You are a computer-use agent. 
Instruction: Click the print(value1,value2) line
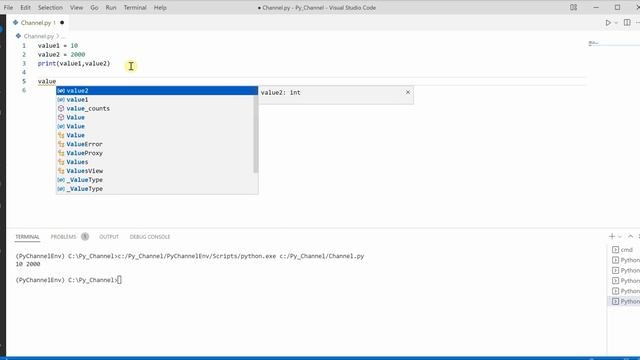click(74, 64)
